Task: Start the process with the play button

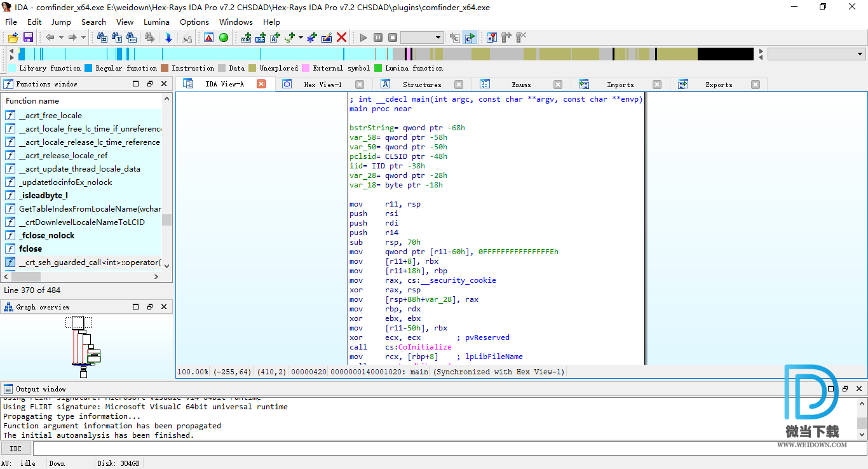Action: (x=363, y=37)
